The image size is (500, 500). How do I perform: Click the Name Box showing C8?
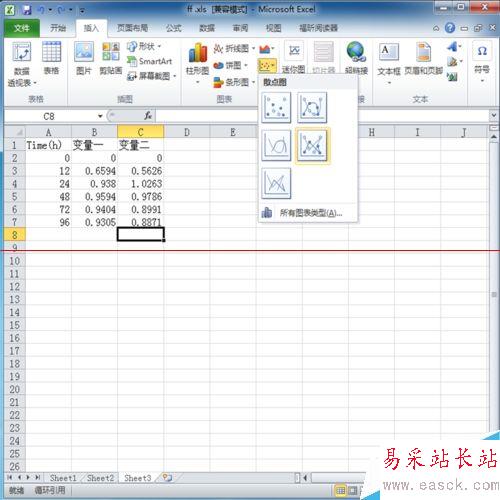click(x=49, y=116)
